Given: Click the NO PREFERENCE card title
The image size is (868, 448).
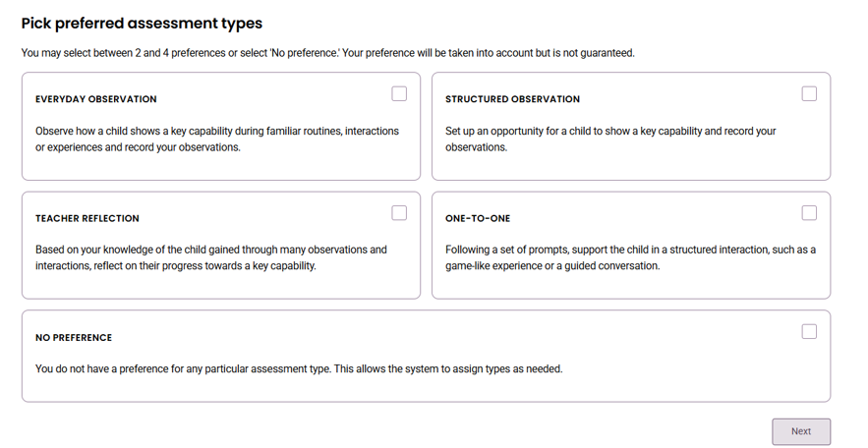Looking at the screenshot, I should (x=74, y=337).
